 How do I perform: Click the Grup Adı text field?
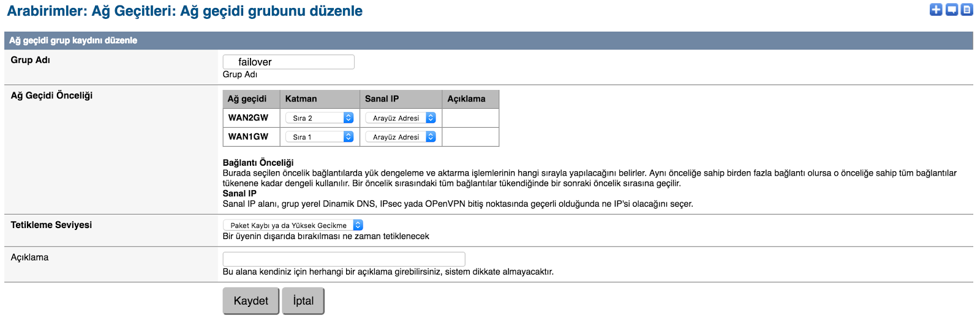(x=288, y=62)
